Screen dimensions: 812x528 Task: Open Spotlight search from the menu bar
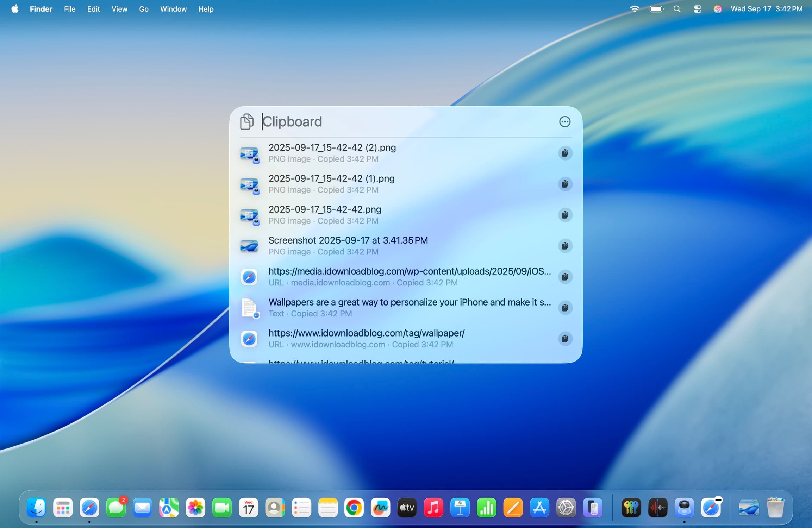point(676,9)
